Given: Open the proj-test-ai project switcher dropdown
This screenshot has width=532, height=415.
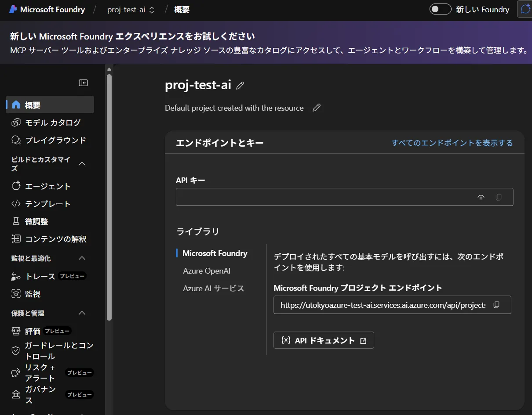Looking at the screenshot, I should point(131,10).
